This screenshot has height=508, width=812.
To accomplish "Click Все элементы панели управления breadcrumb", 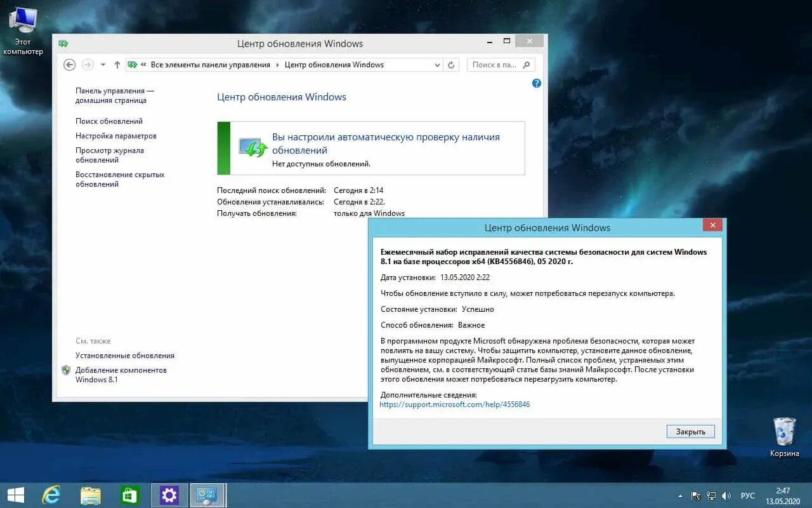I will click(211, 65).
